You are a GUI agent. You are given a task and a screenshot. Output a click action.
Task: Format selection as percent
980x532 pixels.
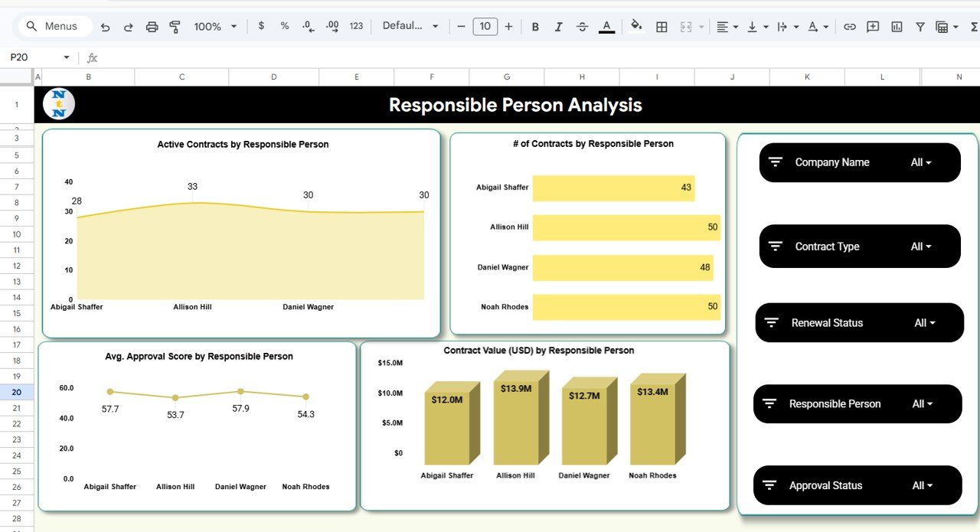point(284,26)
